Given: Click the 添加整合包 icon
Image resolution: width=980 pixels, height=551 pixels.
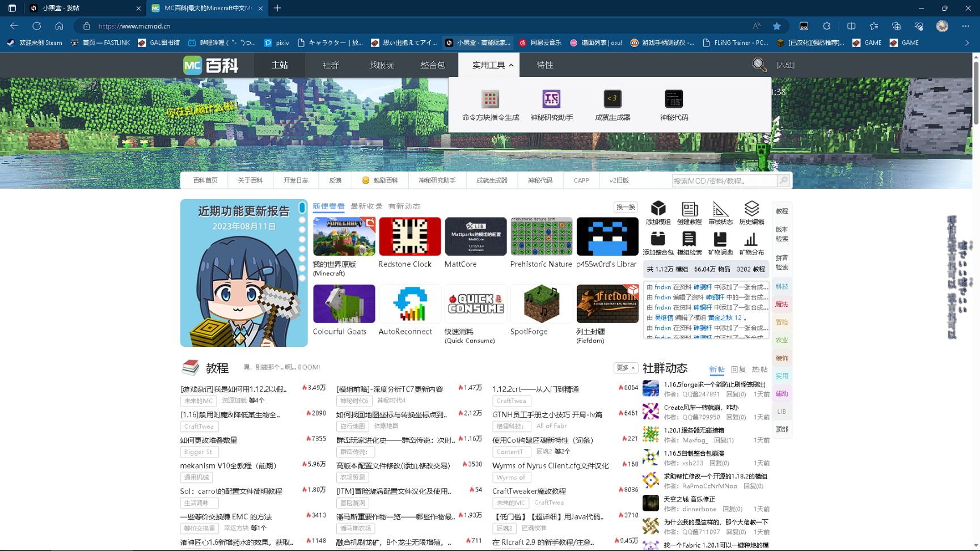Looking at the screenshot, I should pyautogui.click(x=658, y=239).
